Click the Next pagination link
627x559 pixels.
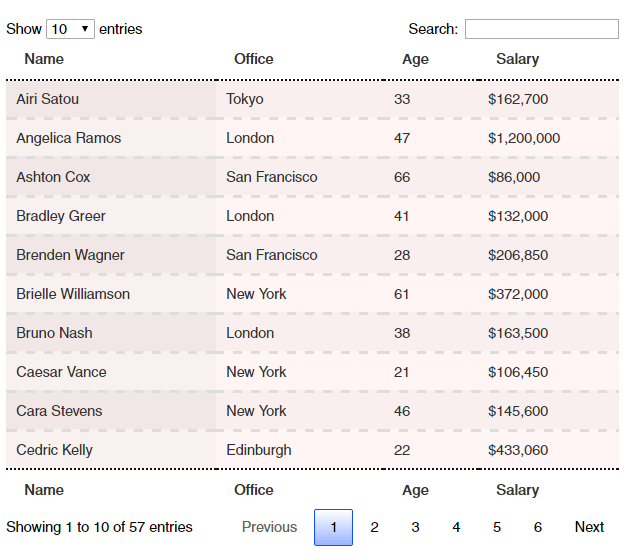coord(589,527)
